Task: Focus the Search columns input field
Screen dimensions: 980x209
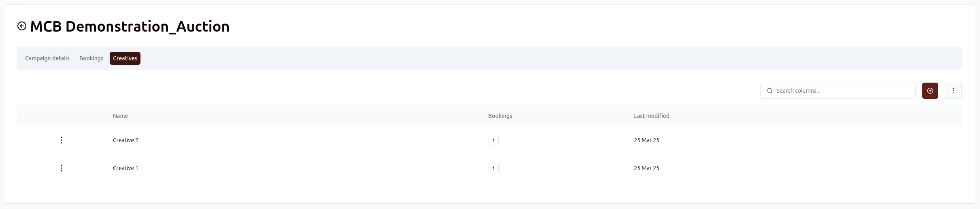Action: (842, 91)
